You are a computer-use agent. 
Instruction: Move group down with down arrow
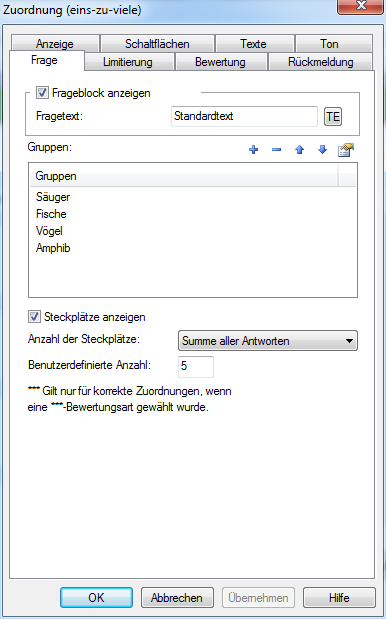(x=322, y=150)
